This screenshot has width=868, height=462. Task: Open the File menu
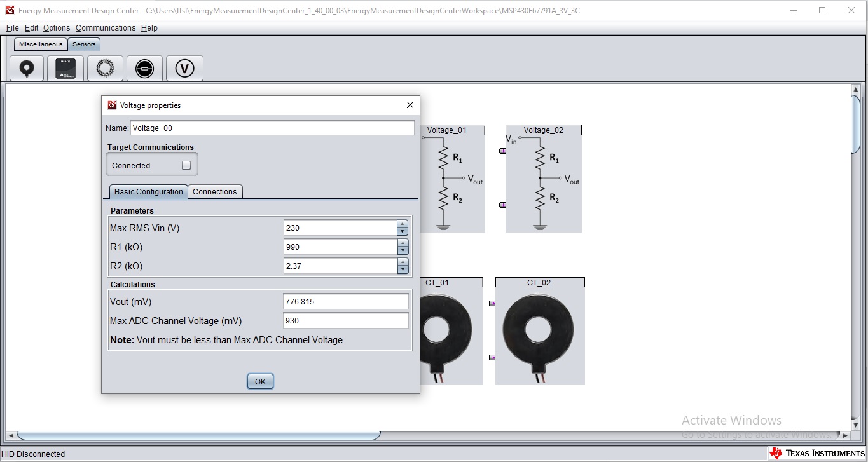coord(13,28)
